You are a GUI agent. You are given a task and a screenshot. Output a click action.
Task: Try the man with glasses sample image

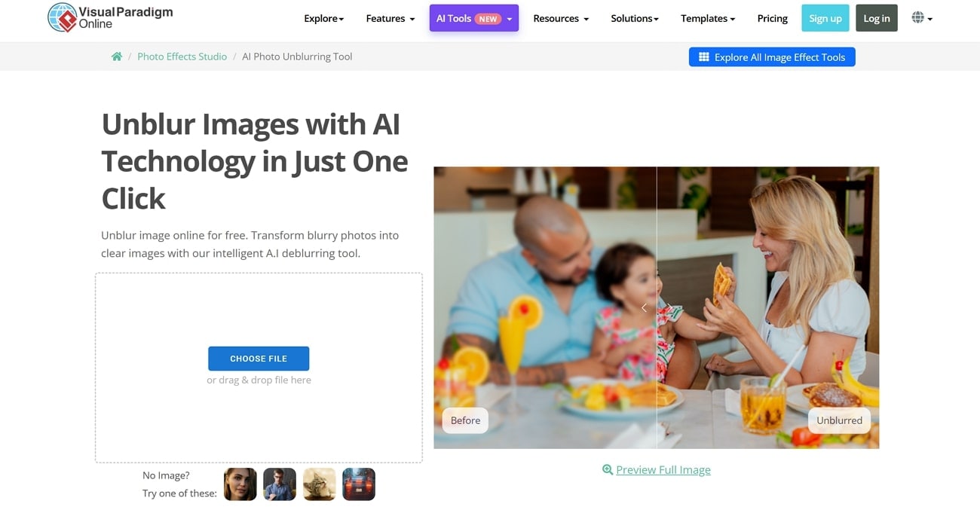point(280,484)
